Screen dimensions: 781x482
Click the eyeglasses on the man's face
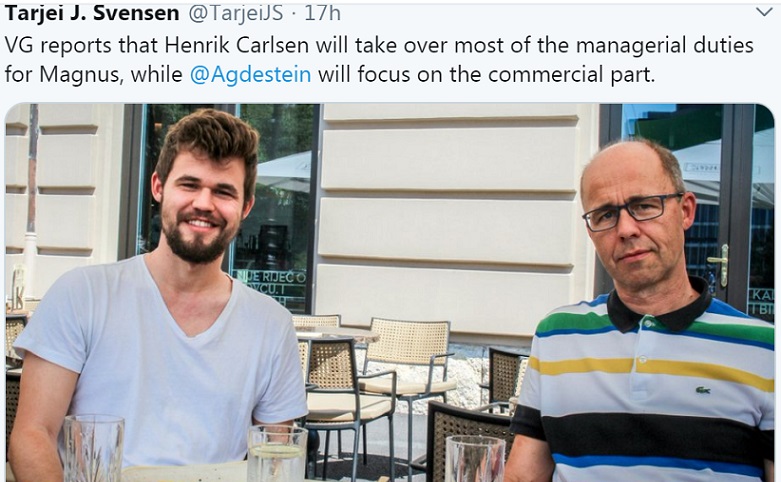click(x=633, y=212)
